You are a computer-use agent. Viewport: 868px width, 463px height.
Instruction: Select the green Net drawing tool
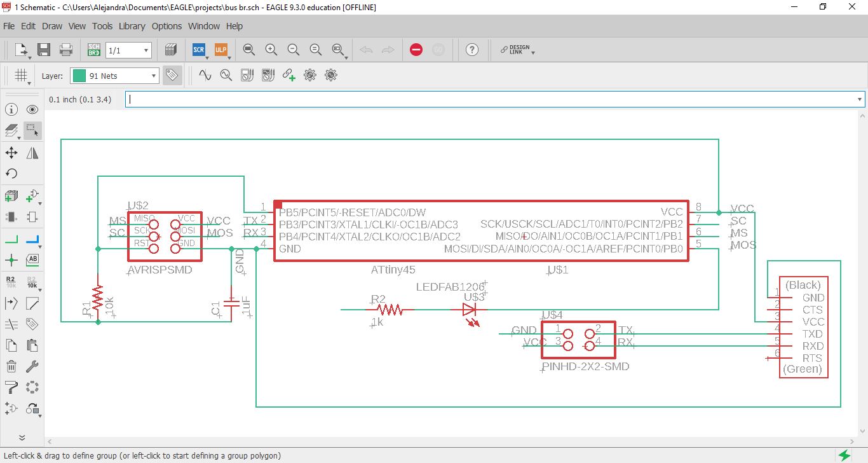point(11,239)
